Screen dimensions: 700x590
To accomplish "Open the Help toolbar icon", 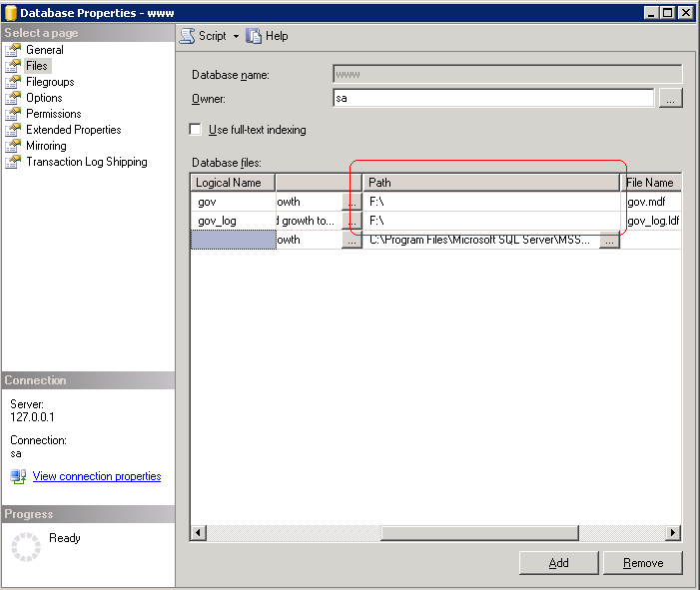I will click(254, 36).
